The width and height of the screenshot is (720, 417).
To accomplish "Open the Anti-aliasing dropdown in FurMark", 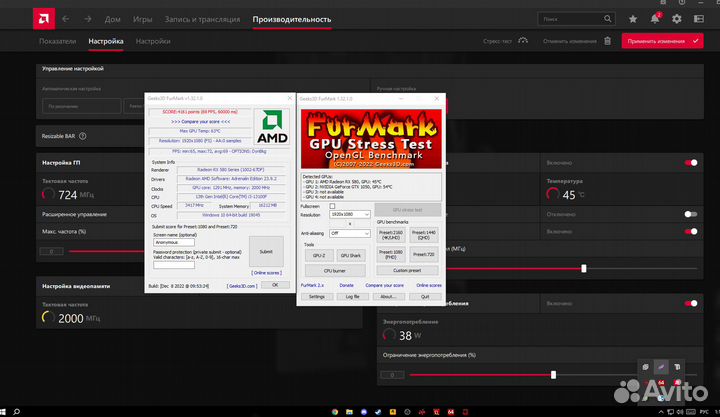I will 349,233.
